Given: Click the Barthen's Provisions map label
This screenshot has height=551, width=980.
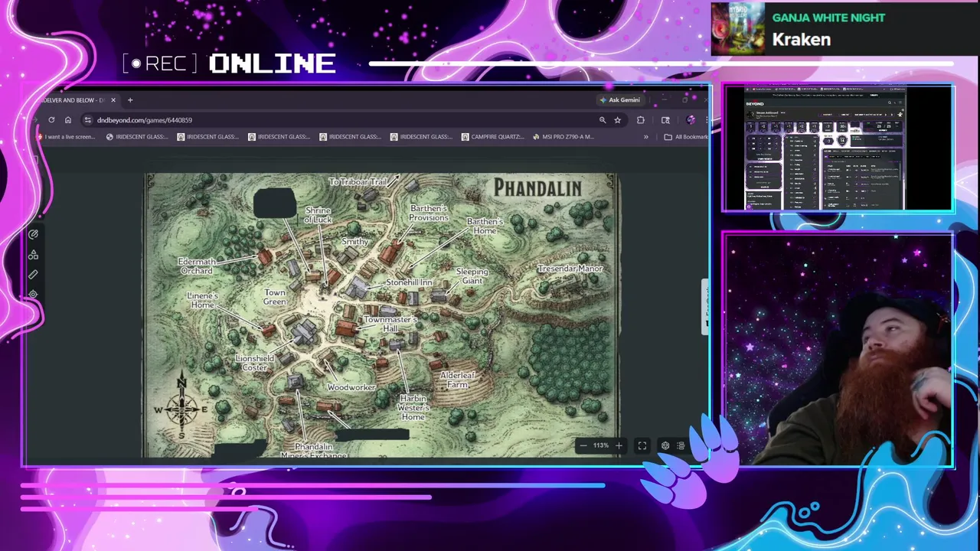Looking at the screenshot, I should point(429,213).
